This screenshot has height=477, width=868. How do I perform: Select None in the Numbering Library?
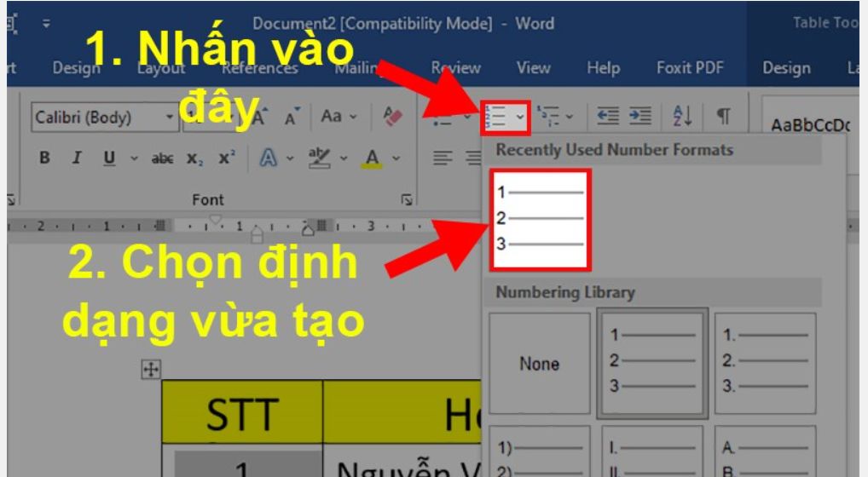pos(540,363)
